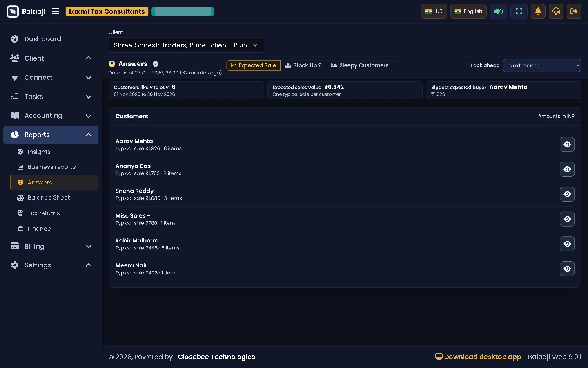This screenshot has height=368, width=588.
Task: View details for Meera Nair
Action: [567, 269]
